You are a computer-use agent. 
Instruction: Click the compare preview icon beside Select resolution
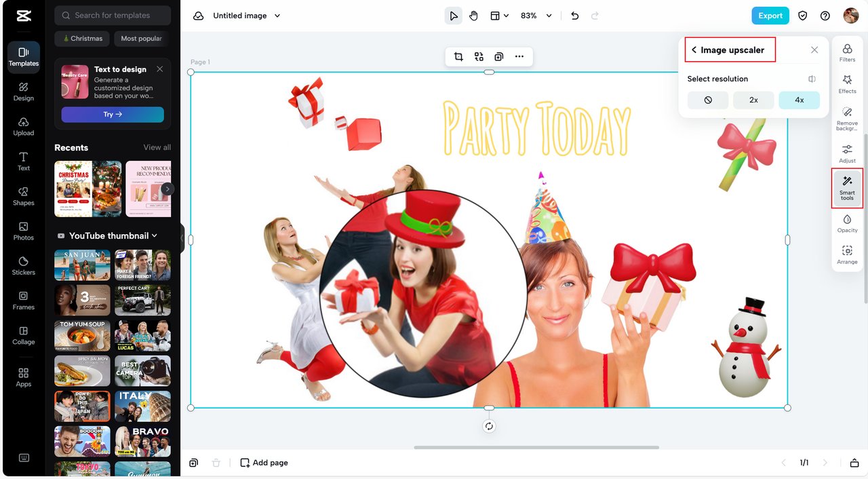tap(812, 79)
